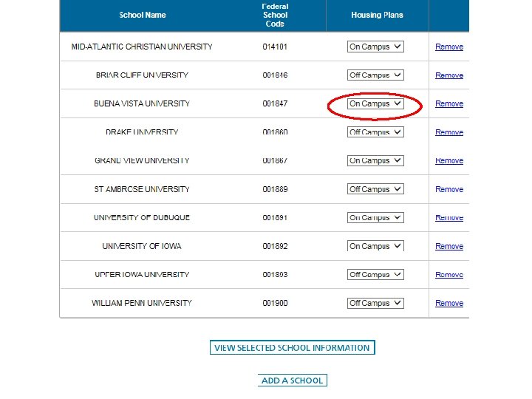Select the Grand View University name
The image size is (532, 399).
pos(142,160)
